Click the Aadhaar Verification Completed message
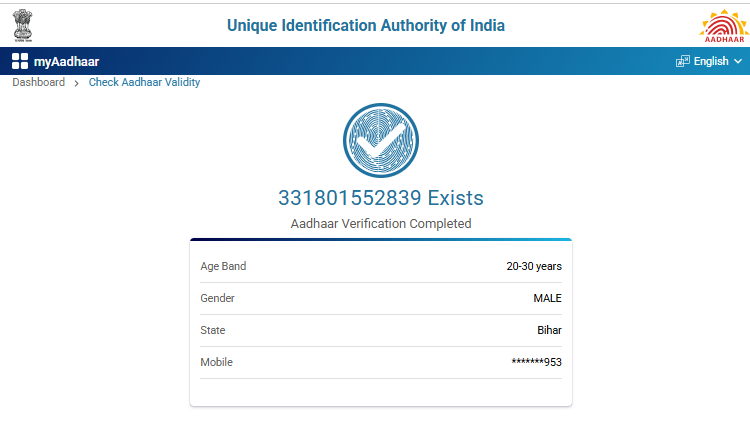The image size is (750, 431). point(380,224)
